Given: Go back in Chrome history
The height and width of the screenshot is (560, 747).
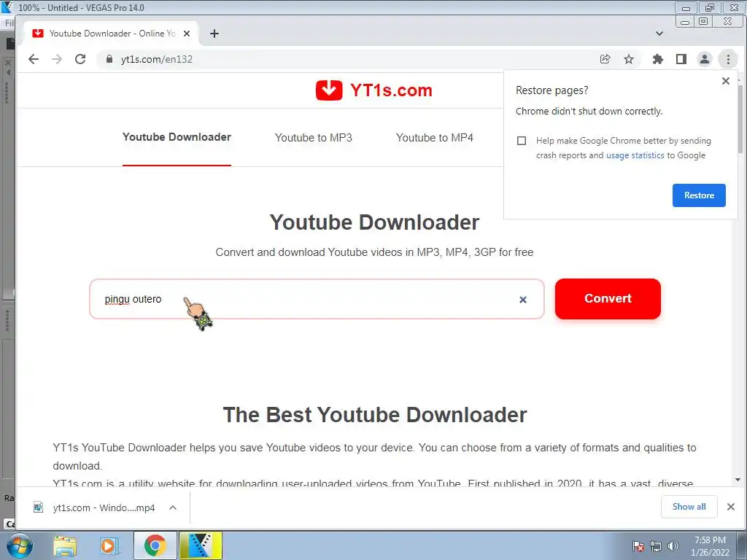Looking at the screenshot, I should pos(34,59).
